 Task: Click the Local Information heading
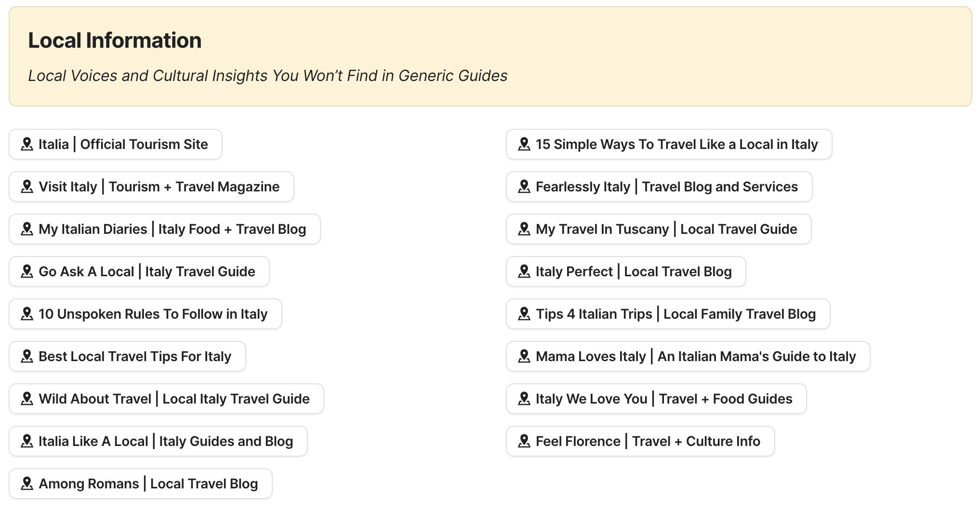(x=115, y=40)
